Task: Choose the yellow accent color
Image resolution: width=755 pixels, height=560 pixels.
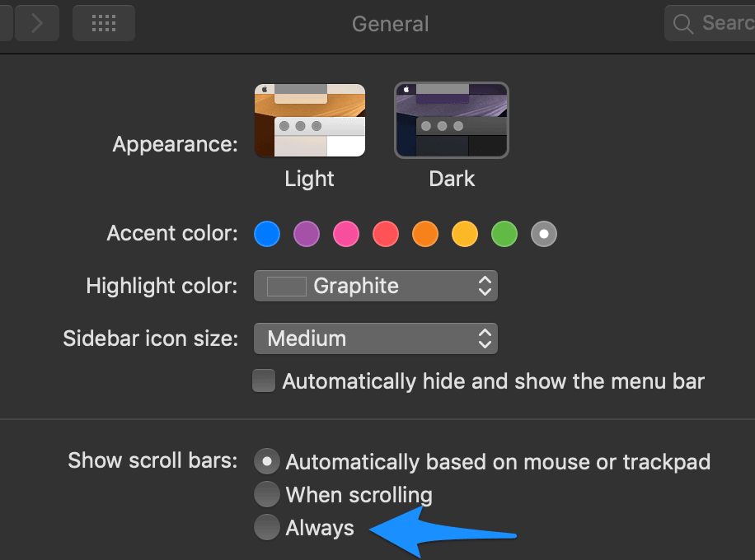Action: pyautogui.click(x=464, y=234)
